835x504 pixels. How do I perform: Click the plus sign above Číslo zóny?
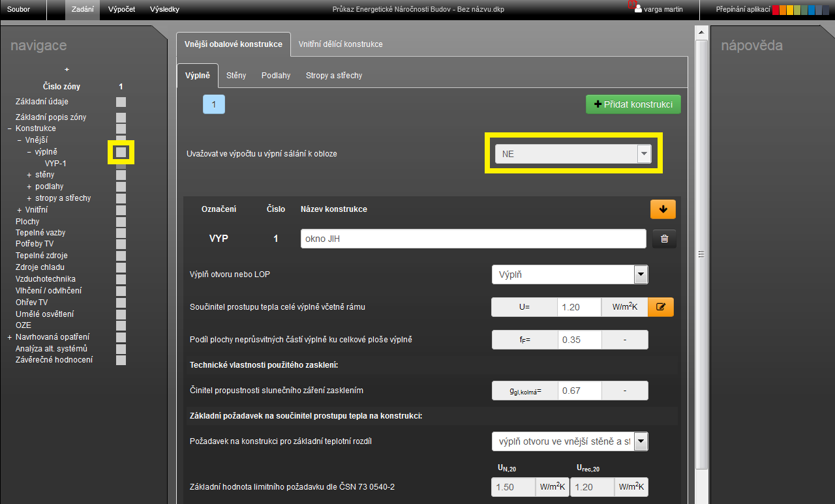(67, 69)
